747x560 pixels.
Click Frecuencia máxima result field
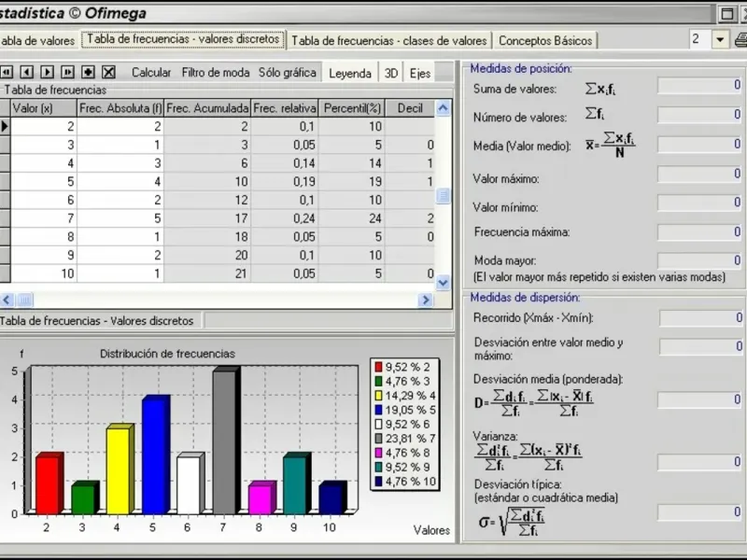(699, 232)
